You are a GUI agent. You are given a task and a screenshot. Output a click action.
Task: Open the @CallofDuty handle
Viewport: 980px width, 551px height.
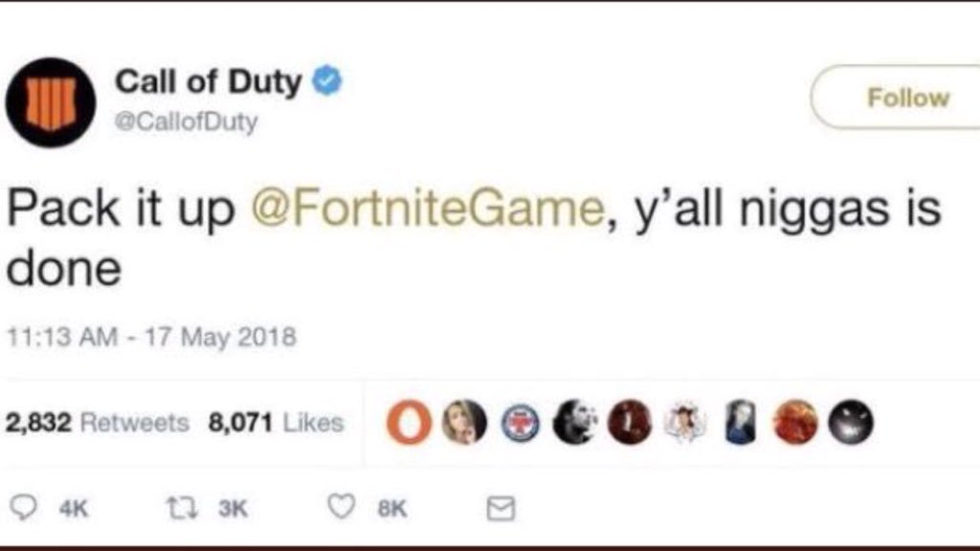[187, 121]
